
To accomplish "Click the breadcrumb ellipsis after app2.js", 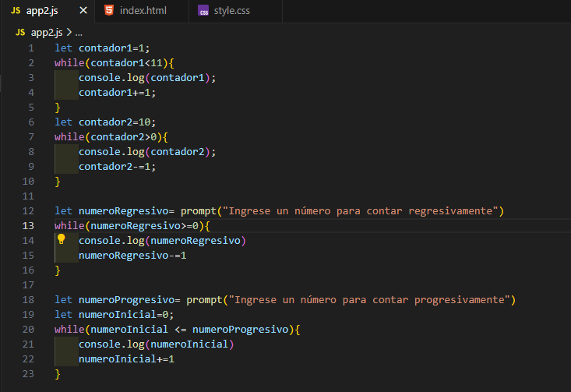I will (x=79, y=34).
